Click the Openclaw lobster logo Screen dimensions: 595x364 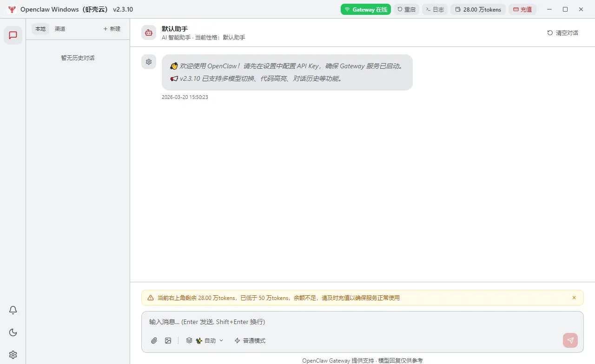(x=12, y=9)
